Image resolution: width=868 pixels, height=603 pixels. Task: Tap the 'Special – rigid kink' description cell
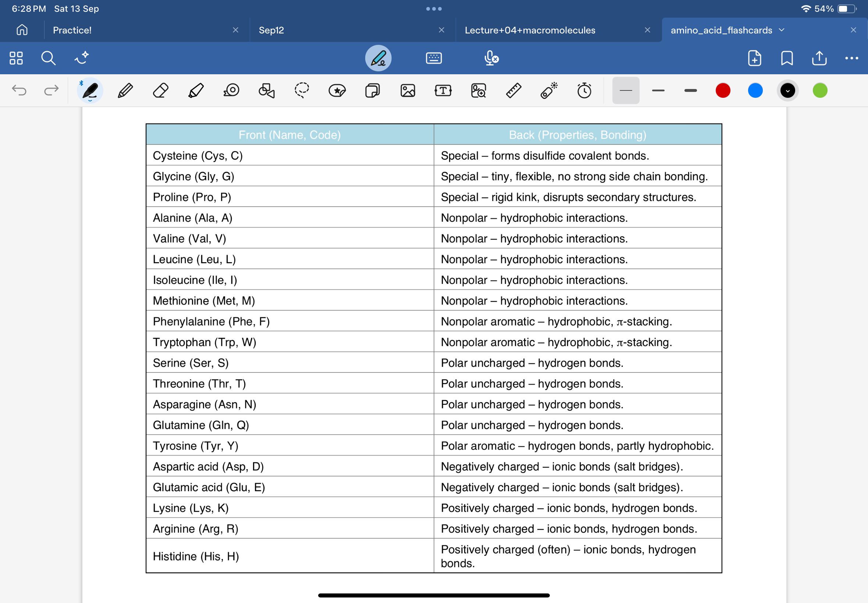click(578, 197)
